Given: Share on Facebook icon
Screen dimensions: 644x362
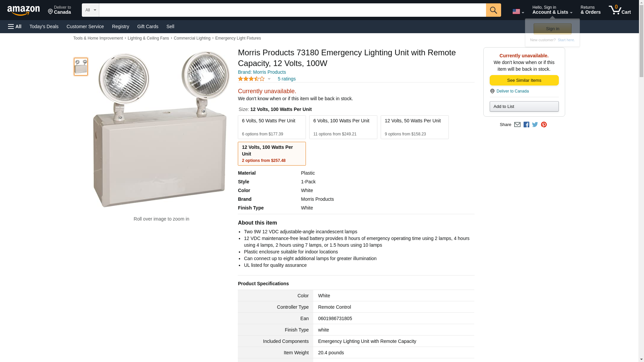Looking at the screenshot, I should pyautogui.click(x=526, y=125).
